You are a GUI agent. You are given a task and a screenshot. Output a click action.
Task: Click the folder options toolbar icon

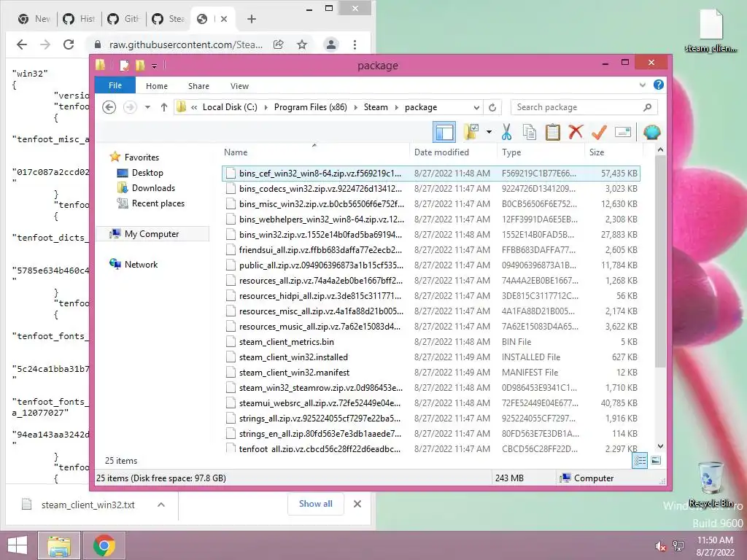coord(471,132)
